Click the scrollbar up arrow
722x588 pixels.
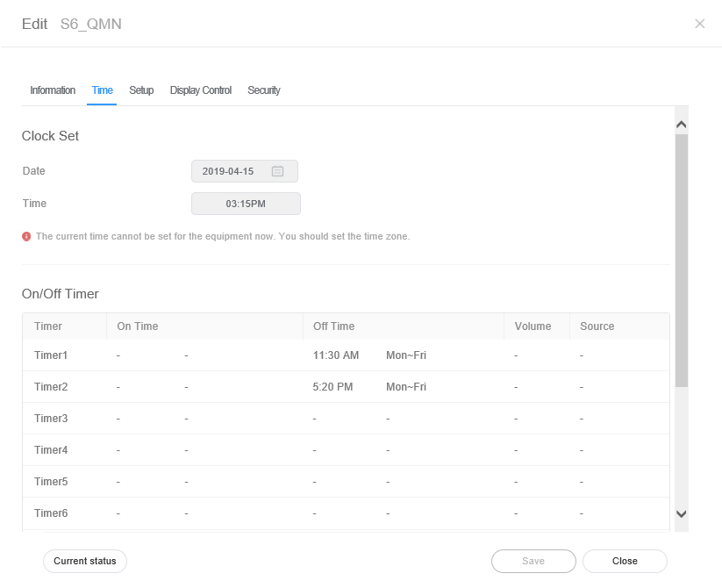pyautogui.click(x=682, y=123)
